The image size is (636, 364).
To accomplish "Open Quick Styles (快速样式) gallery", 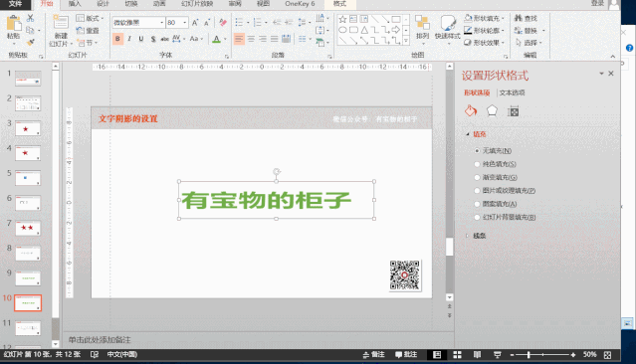I will pyautogui.click(x=448, y=23).
